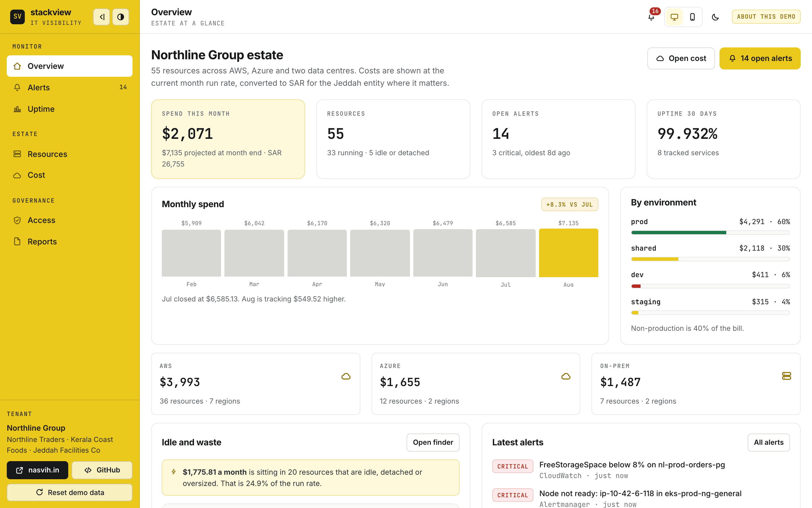
Task: Click the cloud icon beside Cost
Action: click(17, 175)
